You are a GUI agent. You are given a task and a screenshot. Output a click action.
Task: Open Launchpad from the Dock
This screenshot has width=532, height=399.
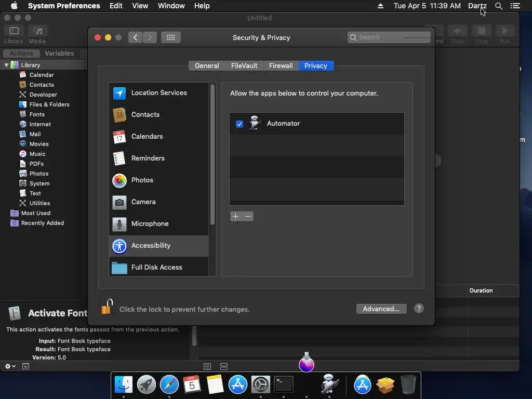tap(146, 385)
